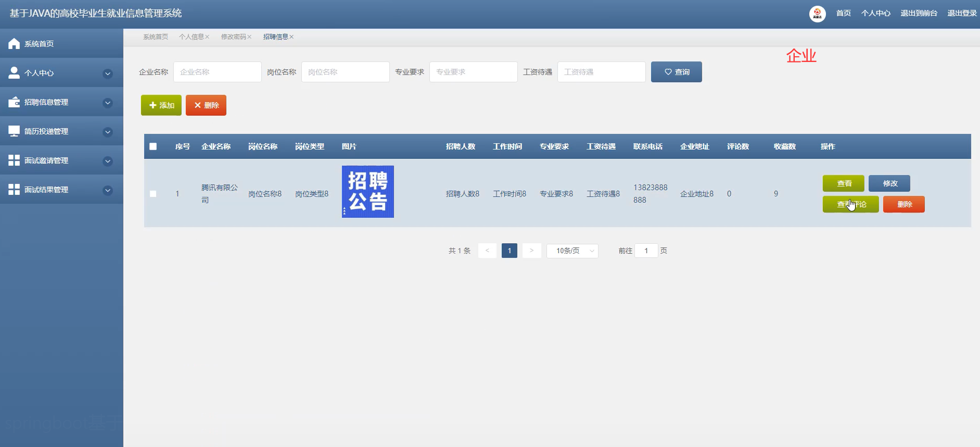Click the 工资待遇8 cell
The width and height of the screenshot is (980, 447).
click(603, 194)
